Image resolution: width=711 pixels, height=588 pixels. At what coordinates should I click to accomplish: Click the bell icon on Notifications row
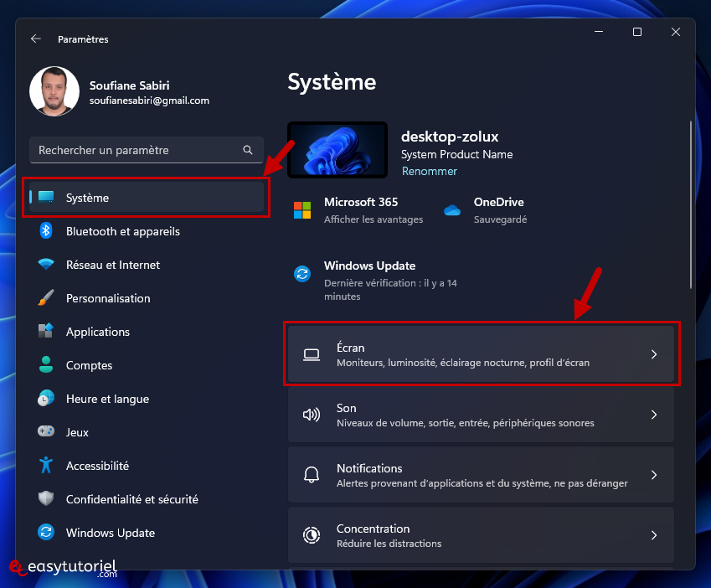click(x=312, y=475)
